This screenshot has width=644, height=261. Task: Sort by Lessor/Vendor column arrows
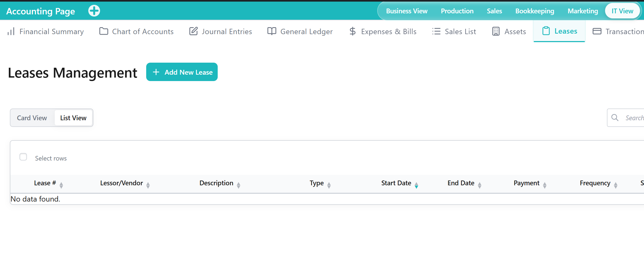click(x=148, y=185)
